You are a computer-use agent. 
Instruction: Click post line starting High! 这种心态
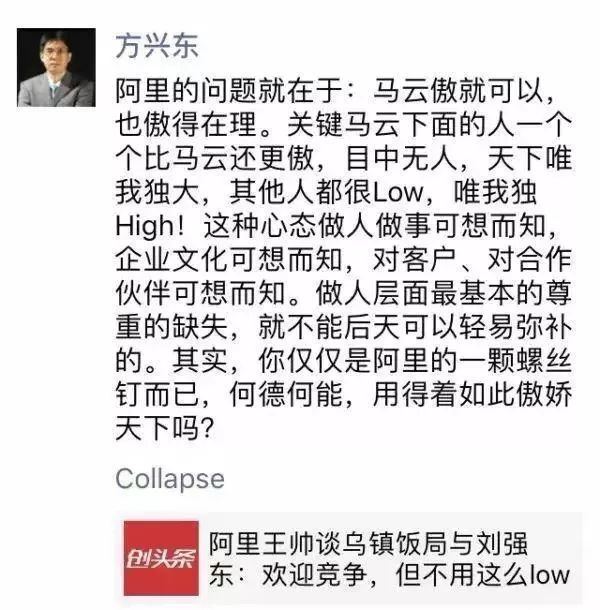pos(335,226)
